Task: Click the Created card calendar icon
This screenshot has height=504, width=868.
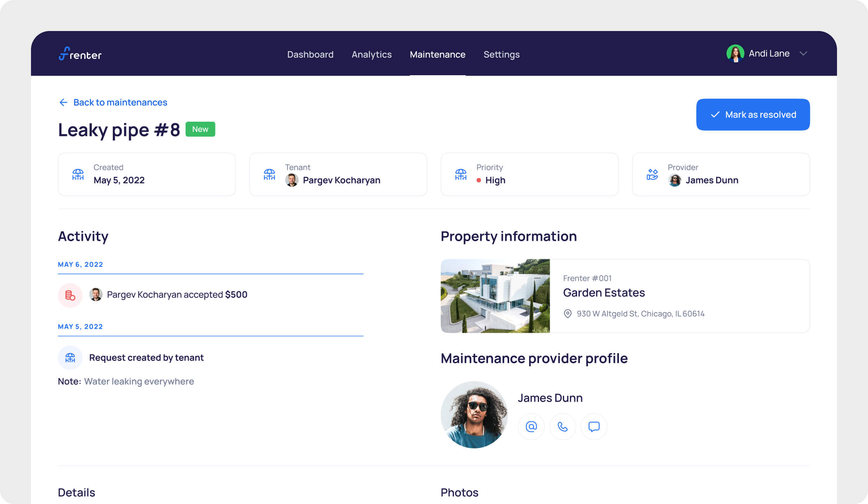Action: [x=78, y=174]
